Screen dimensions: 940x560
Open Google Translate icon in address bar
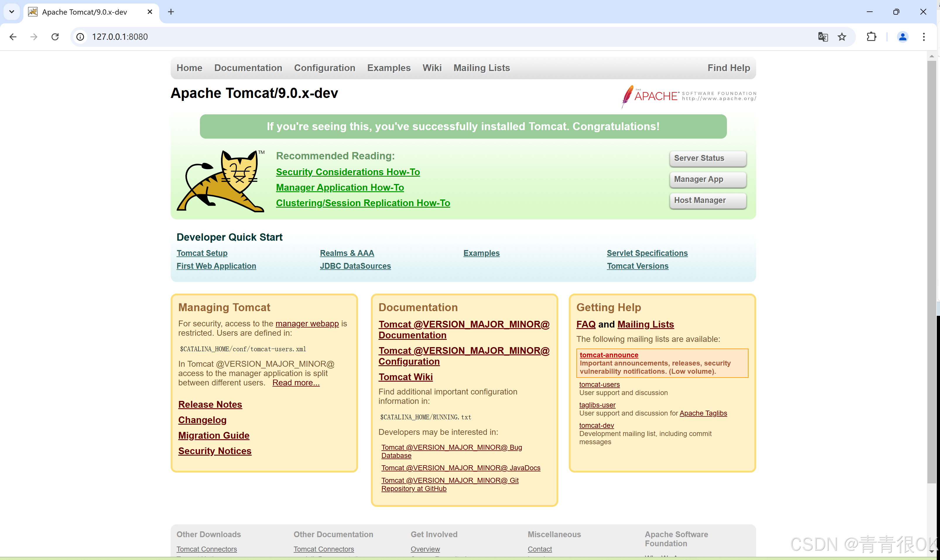[x=823, y=37]
